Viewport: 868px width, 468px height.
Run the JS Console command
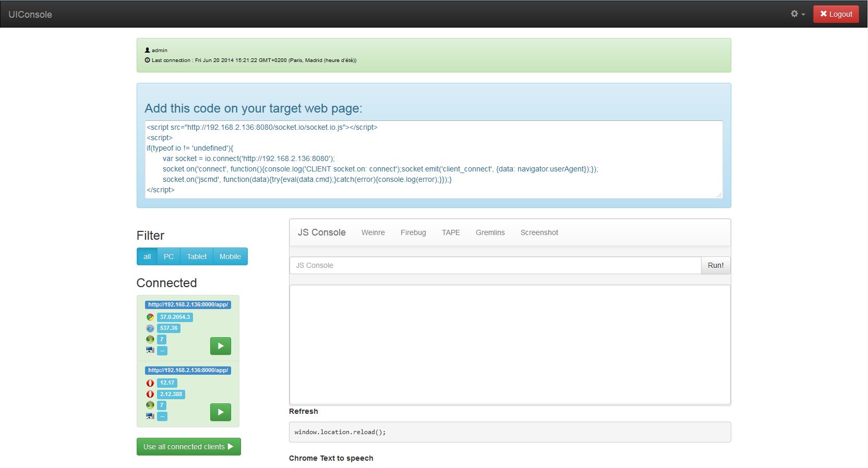tap(716, 265)
